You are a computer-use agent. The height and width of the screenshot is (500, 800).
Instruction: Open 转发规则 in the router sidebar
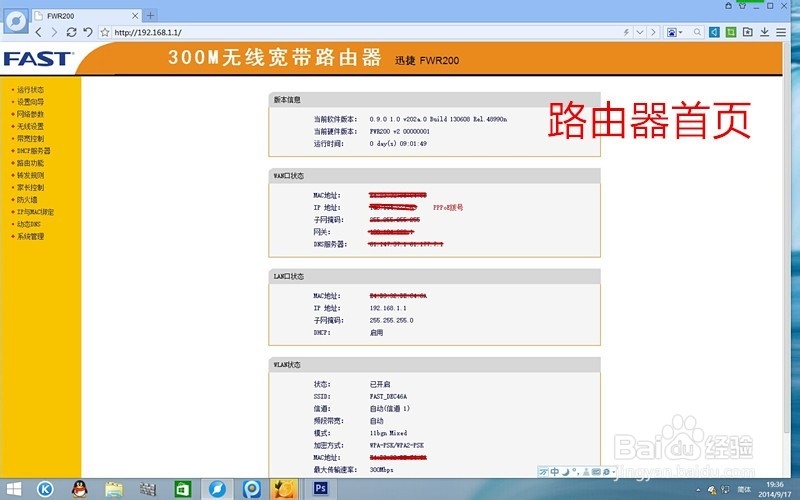point(30,176)
